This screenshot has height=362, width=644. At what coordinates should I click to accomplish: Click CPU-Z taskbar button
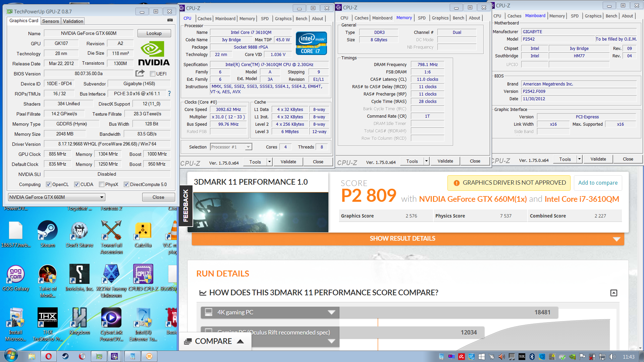pos(114,356)
